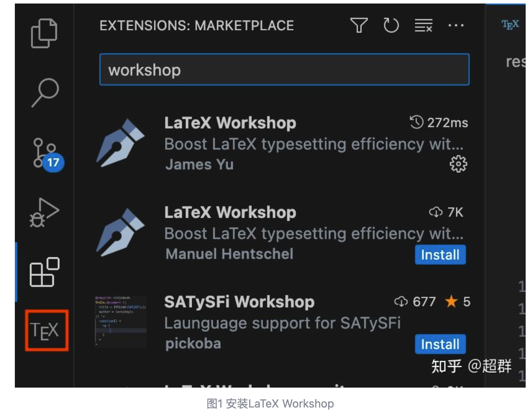Image resolution: width=528 pixels, height=420 pixels.
Task: Open the Run and Debug view
Action: click(x=44, y=213)
